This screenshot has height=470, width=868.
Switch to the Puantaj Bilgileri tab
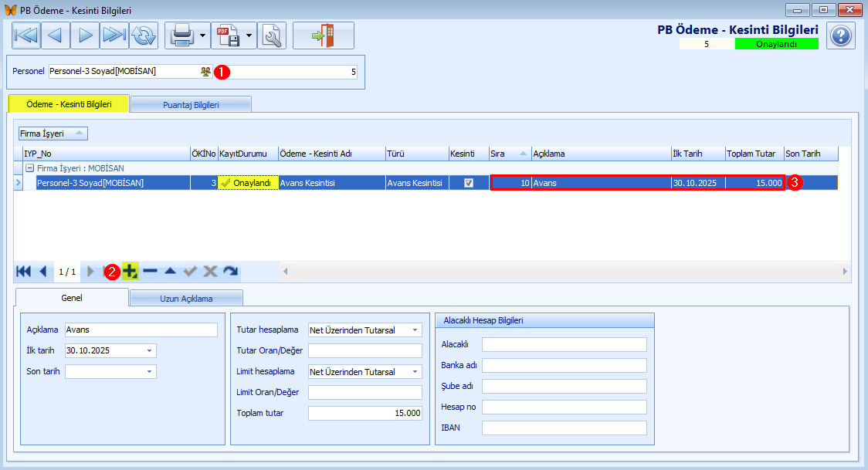pyautogui.click(x=191, y=104)
